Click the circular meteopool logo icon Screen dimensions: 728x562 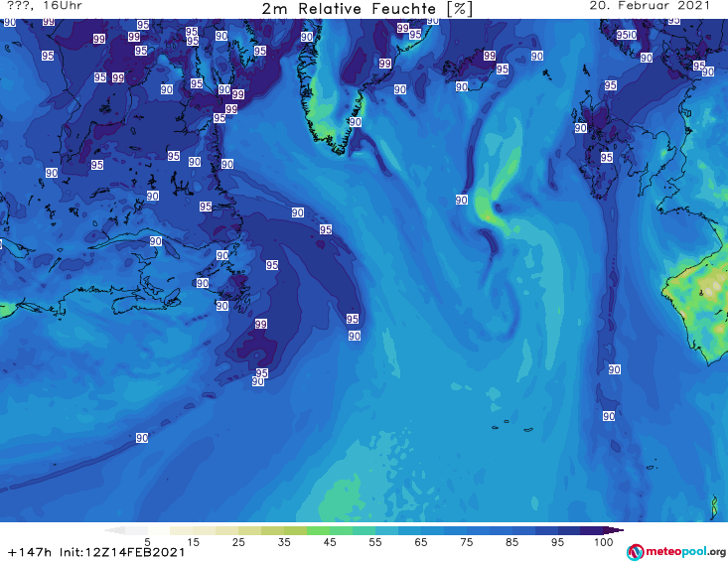tap(635, 552)
